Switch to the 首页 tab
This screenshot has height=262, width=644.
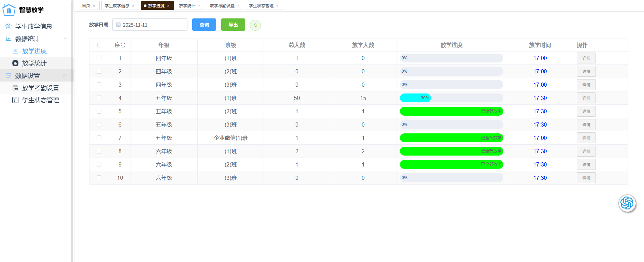pos(86,6)
